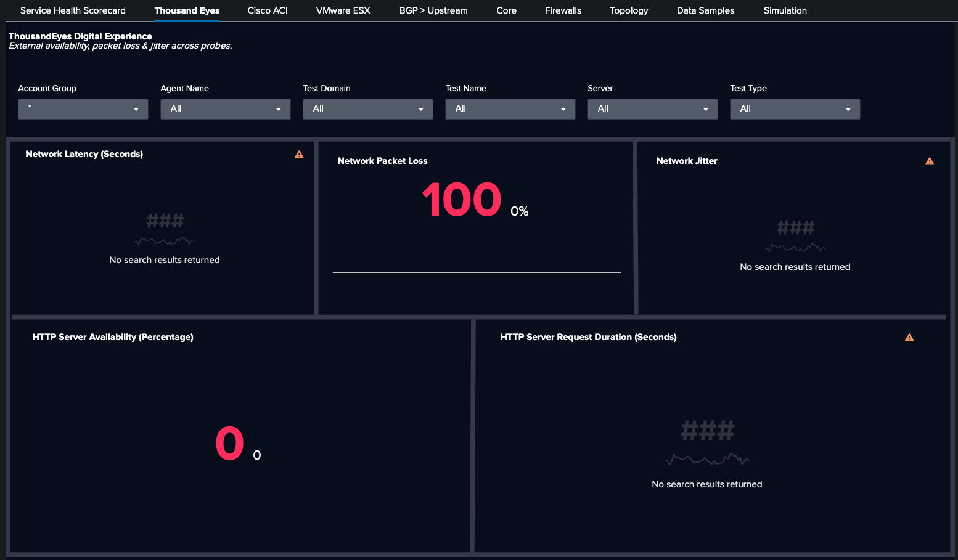The height and width of the screenshot is (560, 958).
Task: Click the 0% trend value in Packet Loss
Action: coord(520,211)
